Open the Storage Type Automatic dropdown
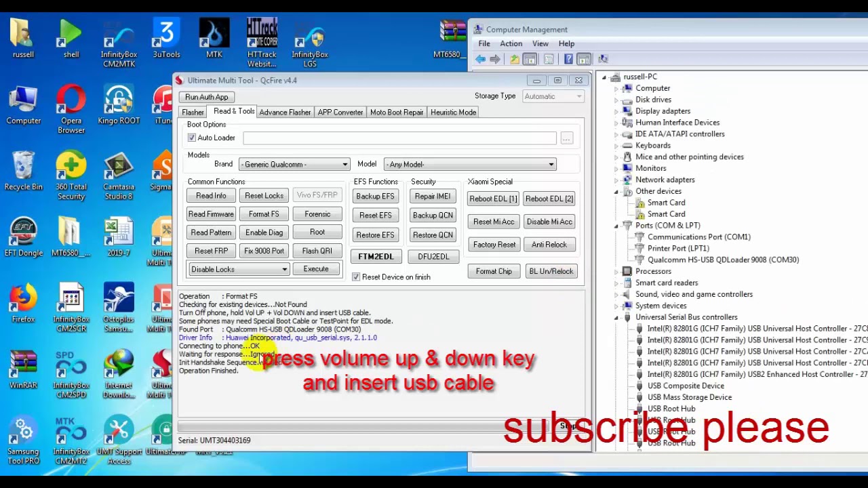The image size is (868, 488). click(553, 96)
